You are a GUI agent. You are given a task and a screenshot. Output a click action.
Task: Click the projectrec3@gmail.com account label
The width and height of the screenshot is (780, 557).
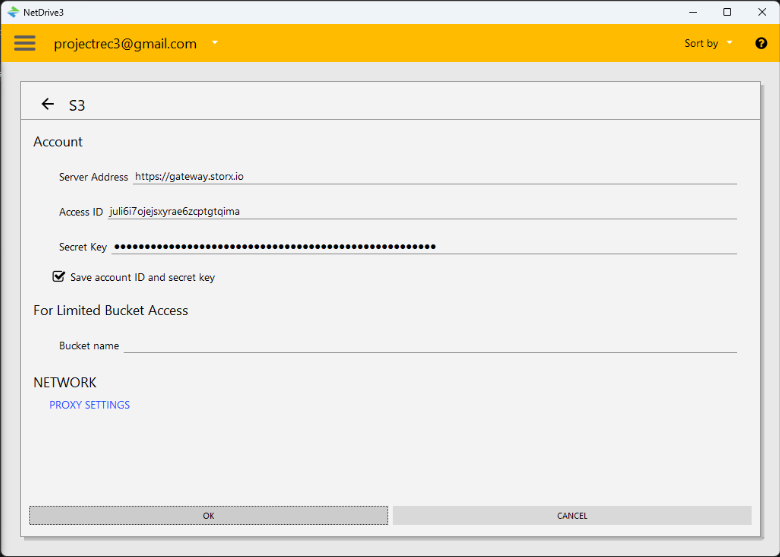[x=125, y=44]
